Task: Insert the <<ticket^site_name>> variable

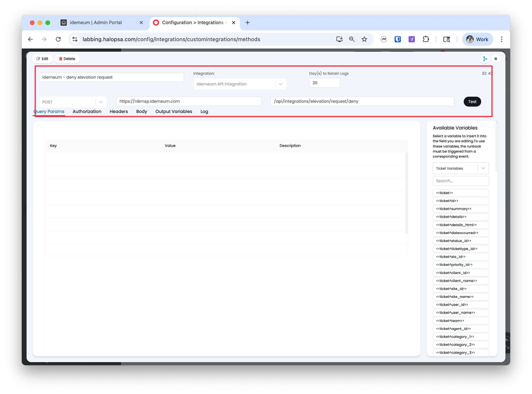Action: tap(461, 297)
